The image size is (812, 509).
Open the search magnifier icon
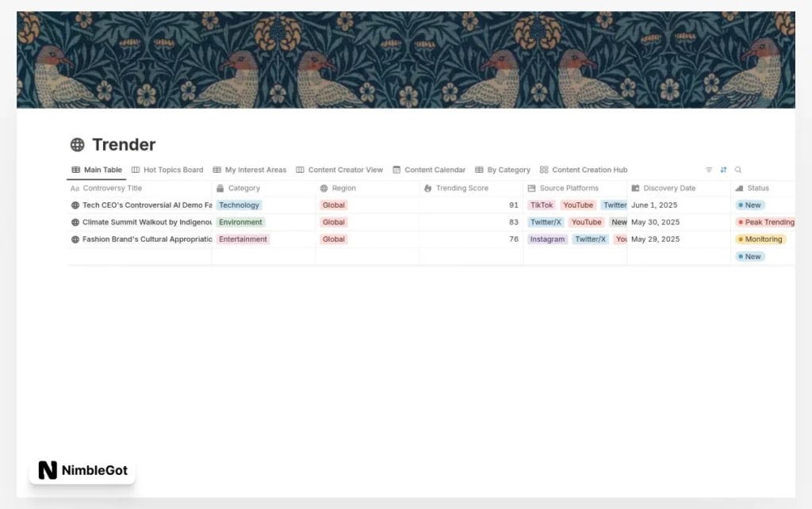[x=738, y=170]
